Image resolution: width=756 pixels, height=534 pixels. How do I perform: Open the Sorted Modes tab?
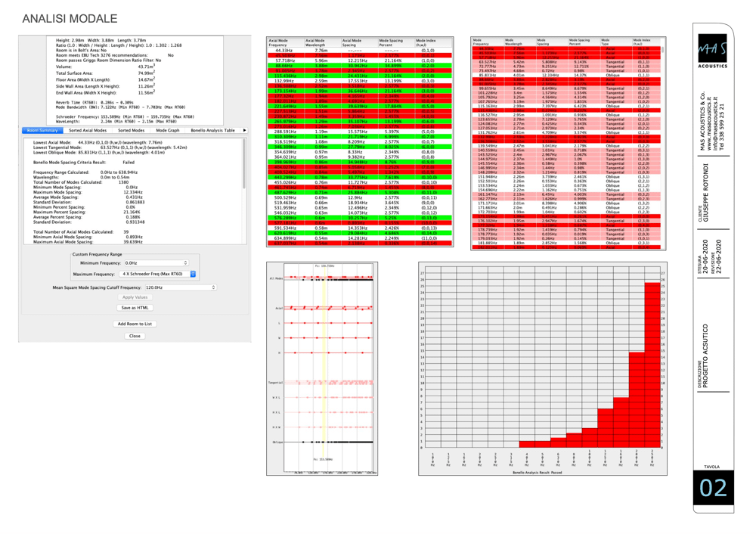131,130
